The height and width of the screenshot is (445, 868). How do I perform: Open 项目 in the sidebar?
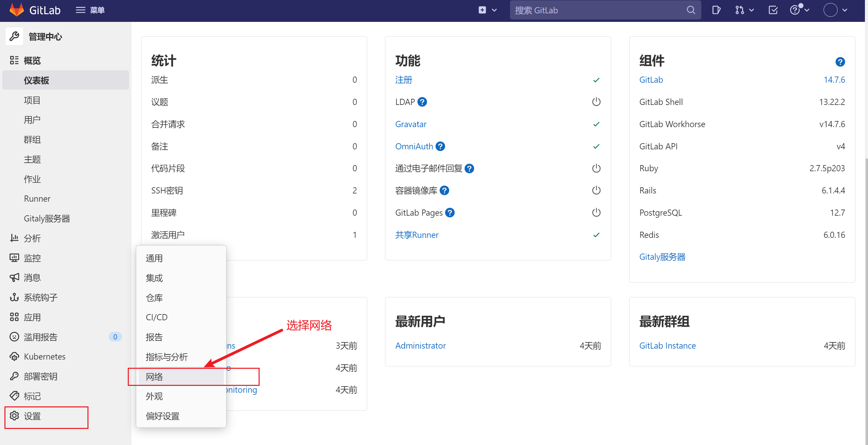pyautogui.click(x=66, y=100)
